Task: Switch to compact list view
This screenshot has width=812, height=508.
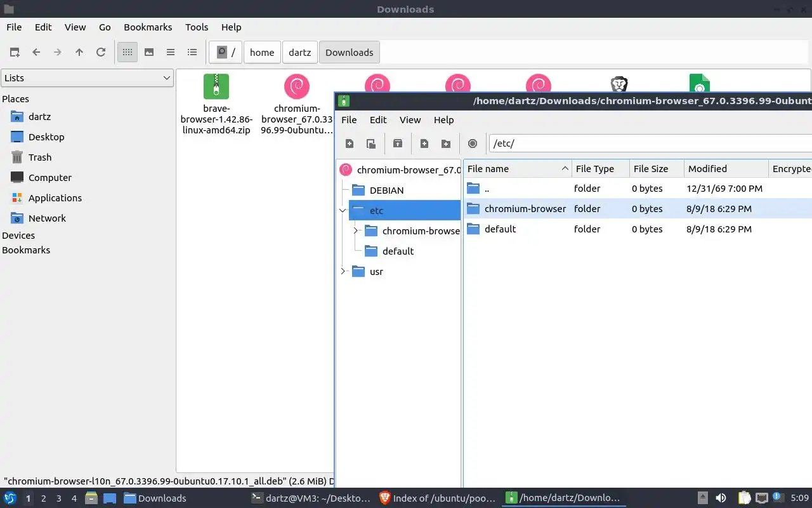Action: click(x=171, y=52)
